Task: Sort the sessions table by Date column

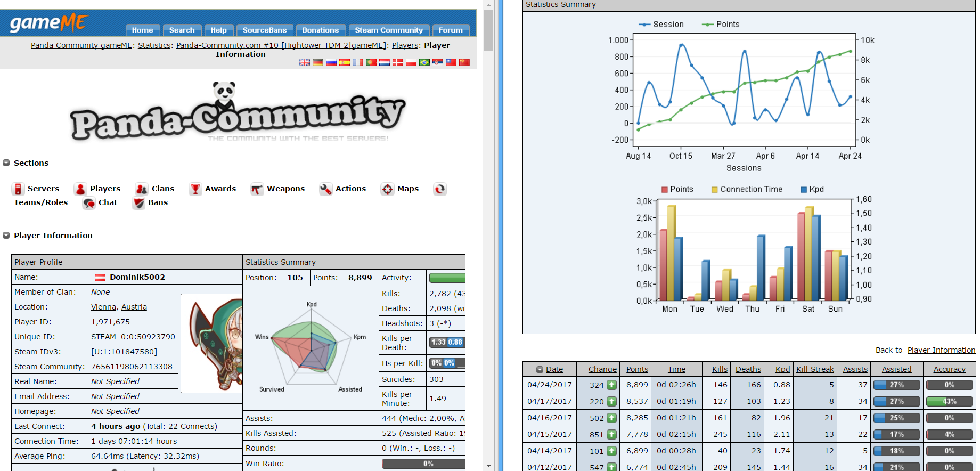Action: [554, 369]
